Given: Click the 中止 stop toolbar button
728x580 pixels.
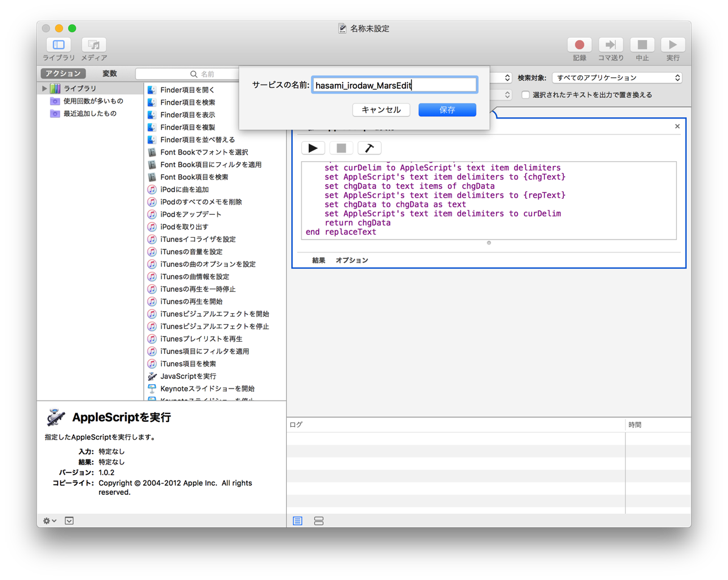Looking at the screenshot, I should (642, 45).
